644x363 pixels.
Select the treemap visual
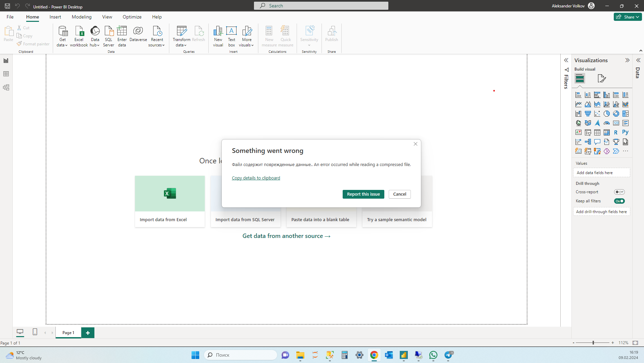(625, 114)
